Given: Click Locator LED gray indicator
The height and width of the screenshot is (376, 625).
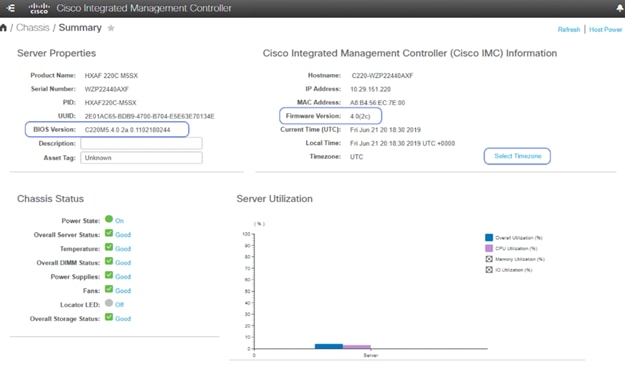Looking at the screenshot, I should click(109, 303).
